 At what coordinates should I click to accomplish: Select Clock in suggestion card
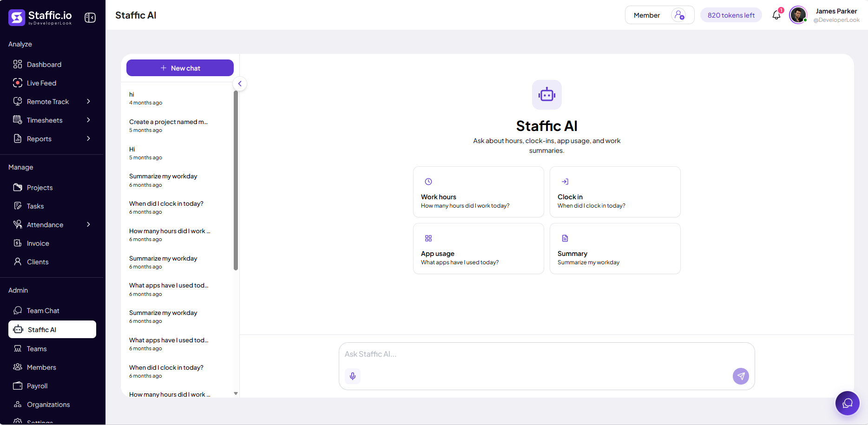coord(615,192)
